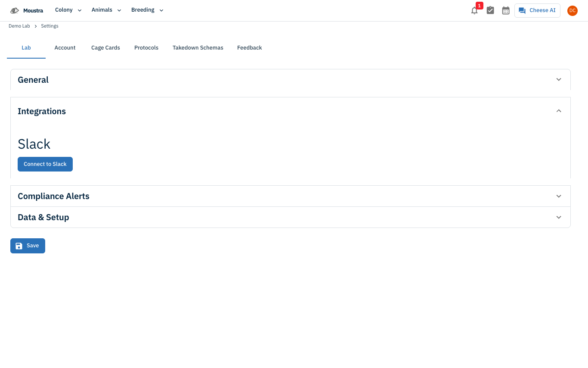Click the Save button
This screenshot has width=588, height=368.
[x=28, y=246]
